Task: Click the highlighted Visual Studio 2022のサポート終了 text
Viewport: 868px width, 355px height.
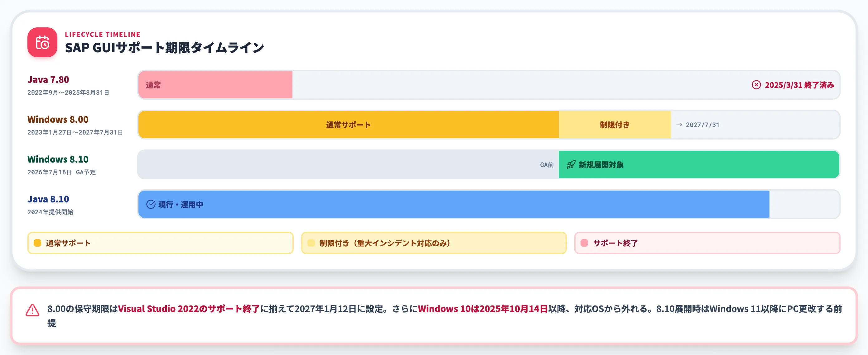Action: pyautogui.click(x=189, y=309)
